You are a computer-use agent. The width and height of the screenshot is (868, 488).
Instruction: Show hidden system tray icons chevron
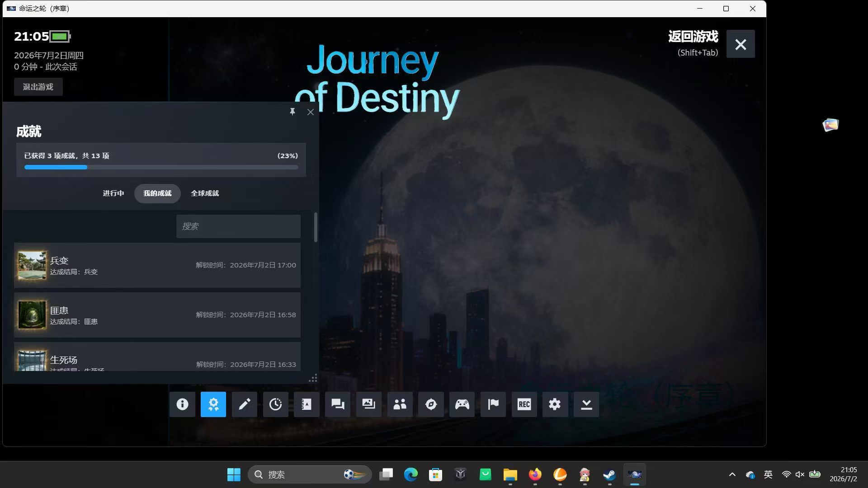(732, 474)
